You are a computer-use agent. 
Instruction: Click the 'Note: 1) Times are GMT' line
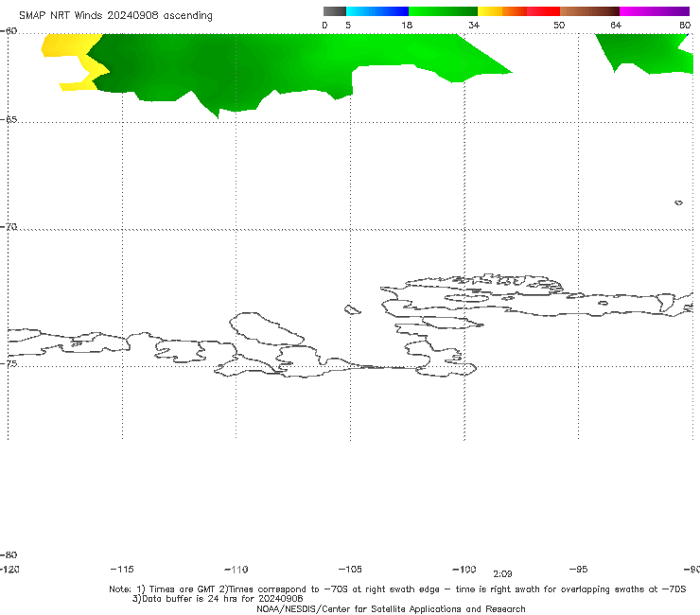[397, 589]
